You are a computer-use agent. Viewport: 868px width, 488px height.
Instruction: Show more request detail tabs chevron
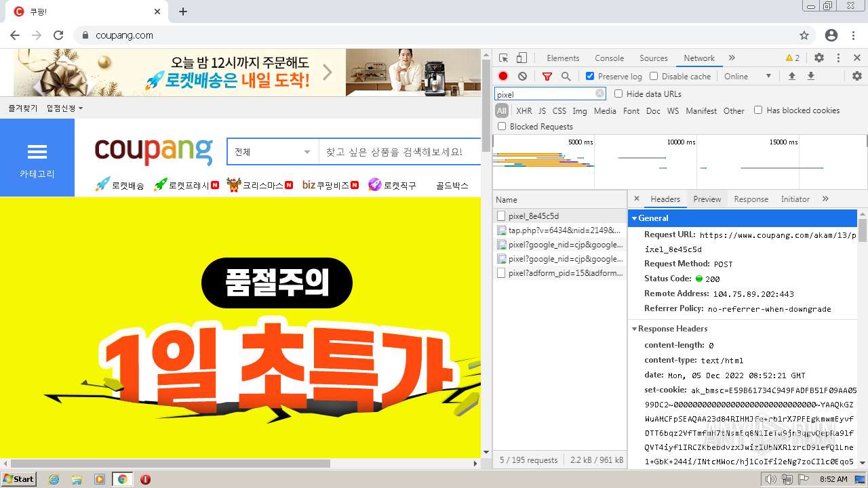point(825,199)
